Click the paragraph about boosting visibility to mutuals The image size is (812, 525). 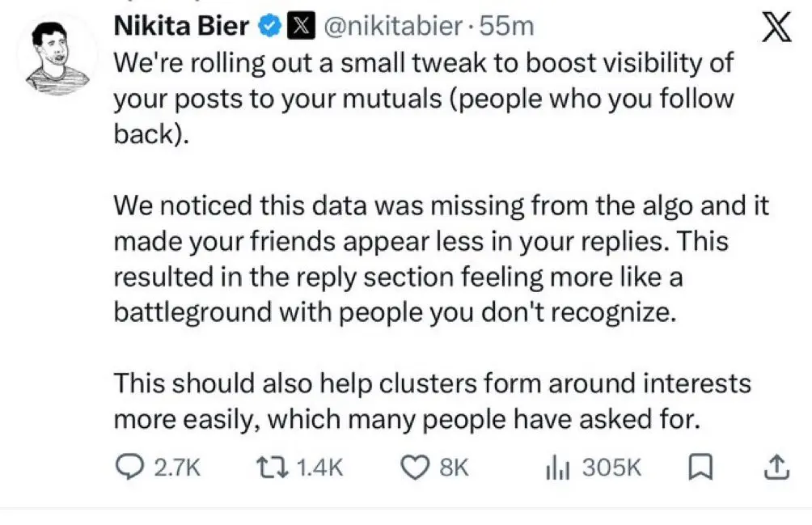[x=424, y=99]
